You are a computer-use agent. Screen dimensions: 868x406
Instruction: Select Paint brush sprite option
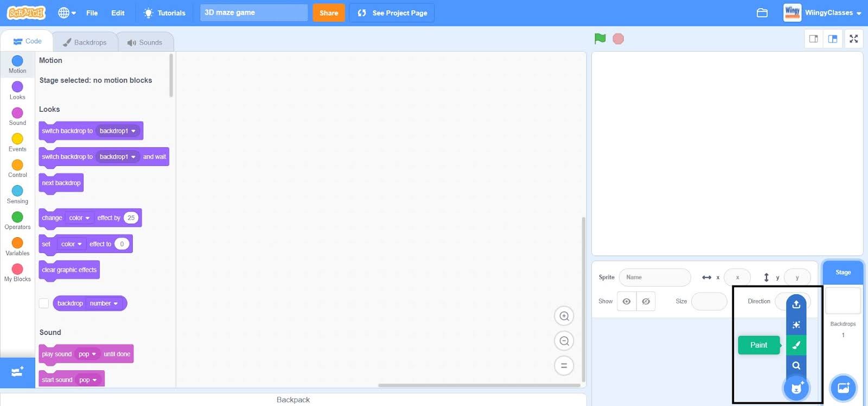(796, 345)
